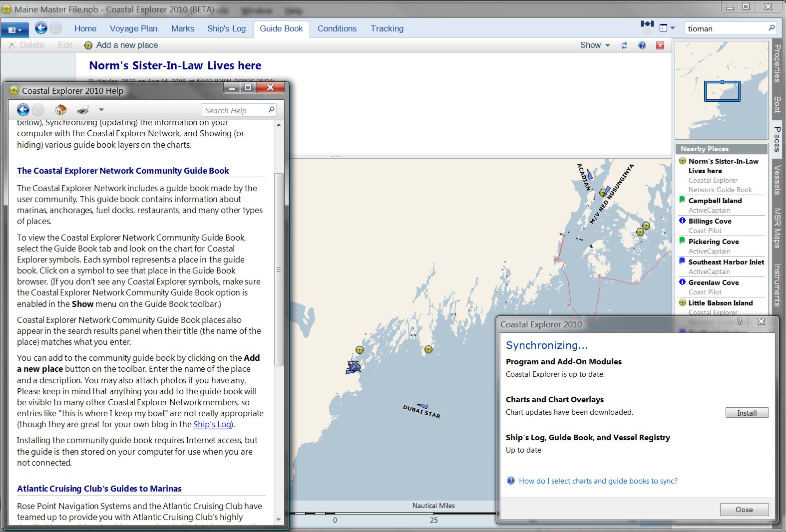786x532 pixels.
Task: Open the blue application menu button
Action: tap(14, 30)
